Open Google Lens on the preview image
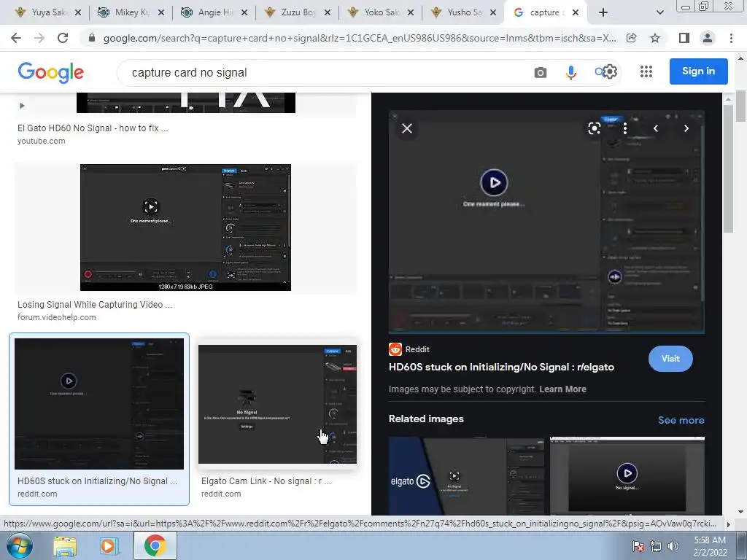Screen dimensions: 747x560 click(594, 128)
